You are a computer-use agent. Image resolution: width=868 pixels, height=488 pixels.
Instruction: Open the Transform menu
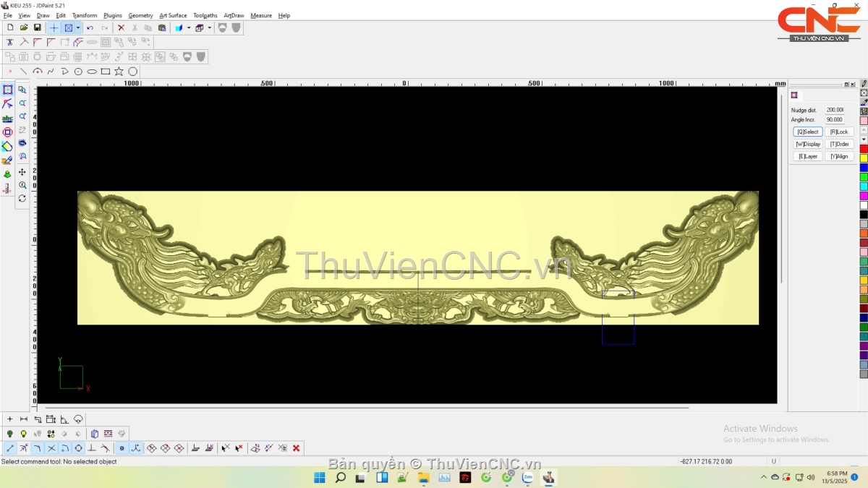pos(85,15)
